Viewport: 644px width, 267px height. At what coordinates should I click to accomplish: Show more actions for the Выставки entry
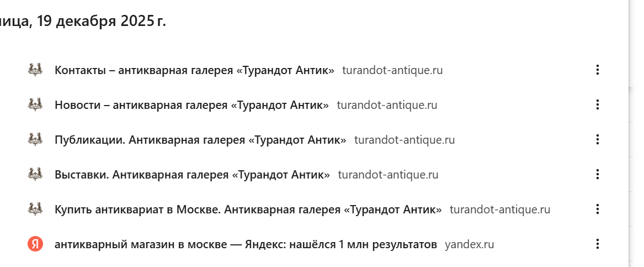click(x=597, y=175)
